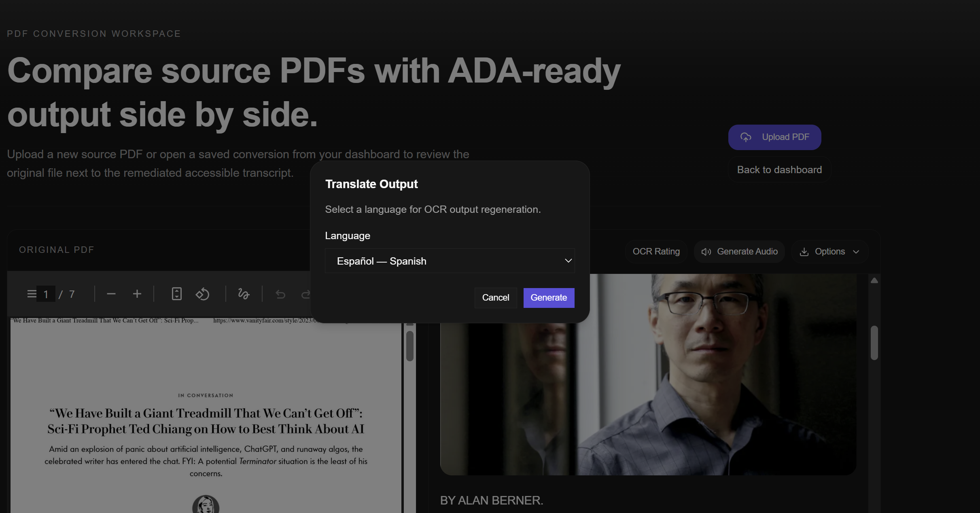Viewport: 980px width, 513px height.
Task: Select the freehand draw annotation tool
Action: [244, 294]
